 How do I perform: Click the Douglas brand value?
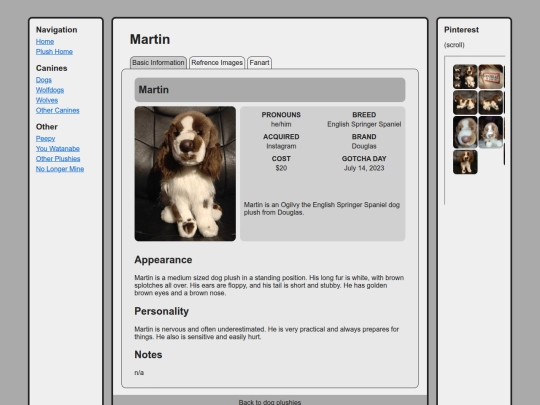click(x=364, y=146)
